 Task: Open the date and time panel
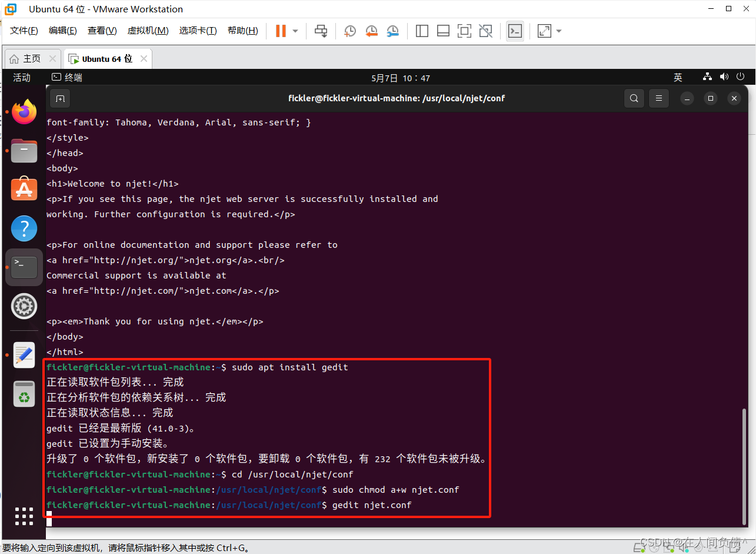pyautogui.click(x=401, y=78)
